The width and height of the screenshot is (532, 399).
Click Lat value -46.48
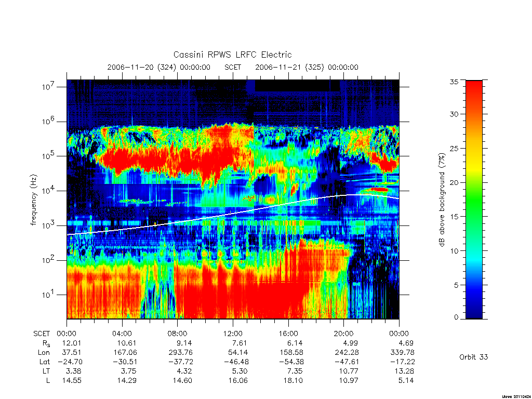point(236,362)
